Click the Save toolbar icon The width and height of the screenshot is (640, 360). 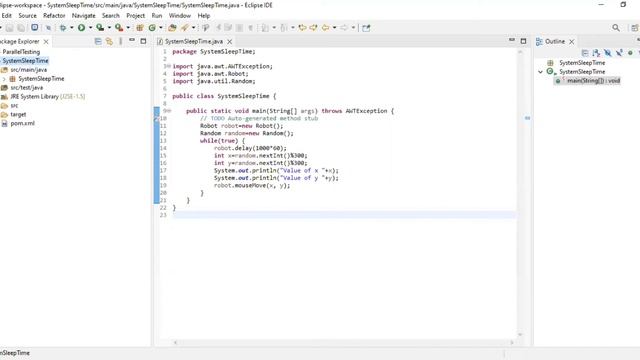(9, 28)
